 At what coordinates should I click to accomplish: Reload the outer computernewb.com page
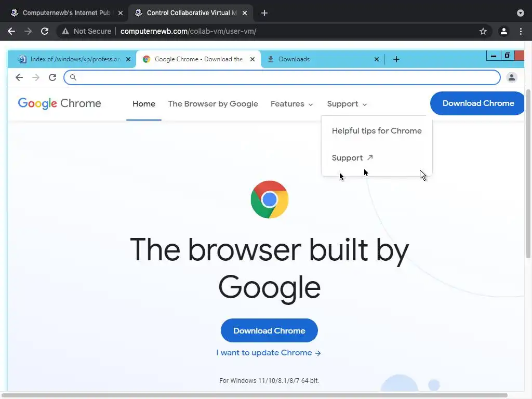click(45, 31)
